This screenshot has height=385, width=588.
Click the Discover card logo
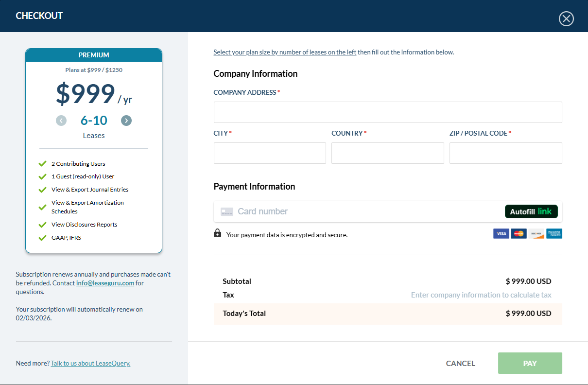(x=536, y=234)
